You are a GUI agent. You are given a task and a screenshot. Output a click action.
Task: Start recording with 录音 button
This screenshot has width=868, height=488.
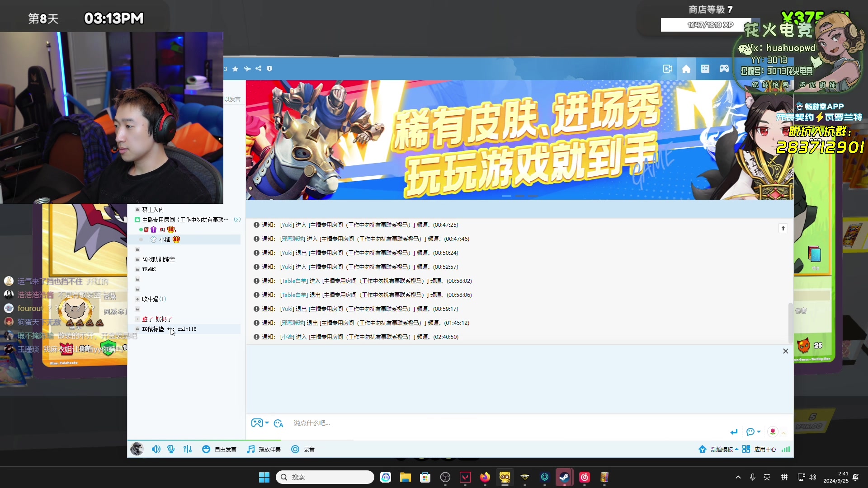(303, 449)
